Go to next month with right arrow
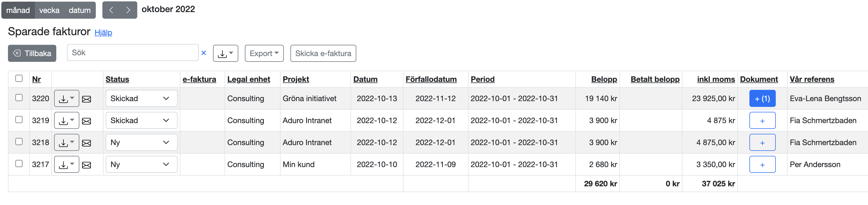868x205 pixels. click(x=128, y=10)
